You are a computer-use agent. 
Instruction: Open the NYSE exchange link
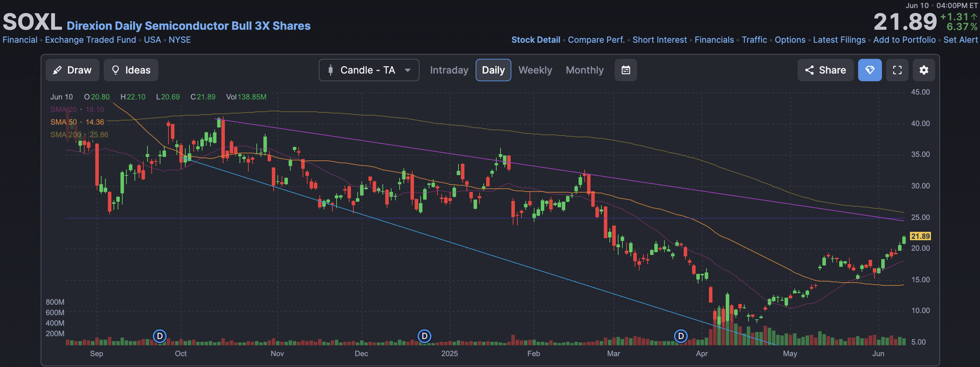click(180, 40)
